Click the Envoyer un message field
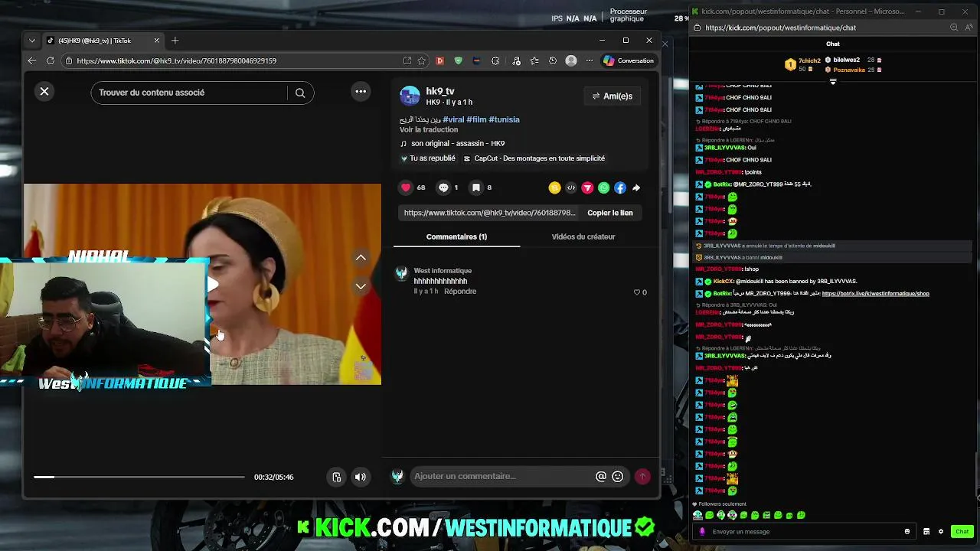This screenshot has width=980, height=551. pos(804,532)
